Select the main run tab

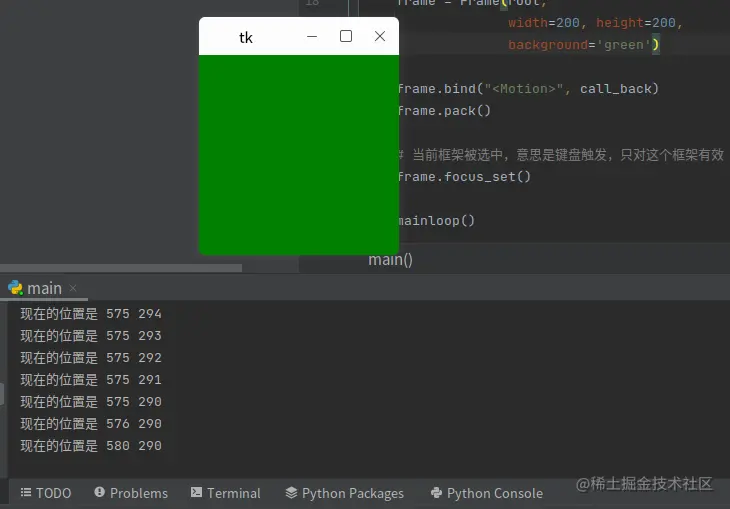(44, 288)
